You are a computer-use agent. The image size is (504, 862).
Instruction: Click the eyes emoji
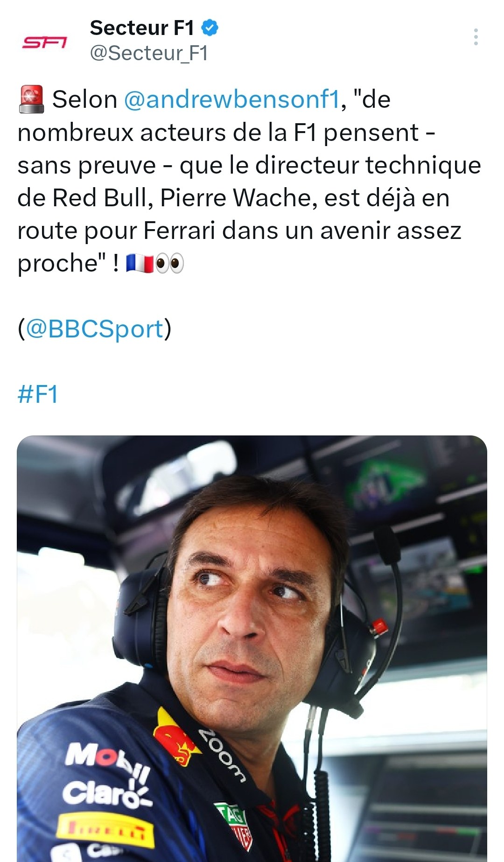tap(169, 264)
